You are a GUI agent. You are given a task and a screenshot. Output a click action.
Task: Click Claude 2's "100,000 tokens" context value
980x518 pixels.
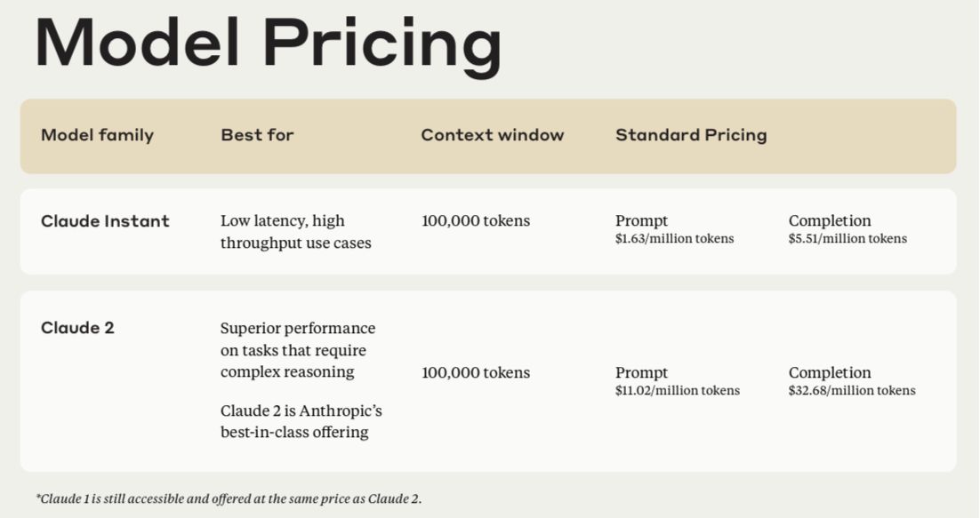click(475, 372)
